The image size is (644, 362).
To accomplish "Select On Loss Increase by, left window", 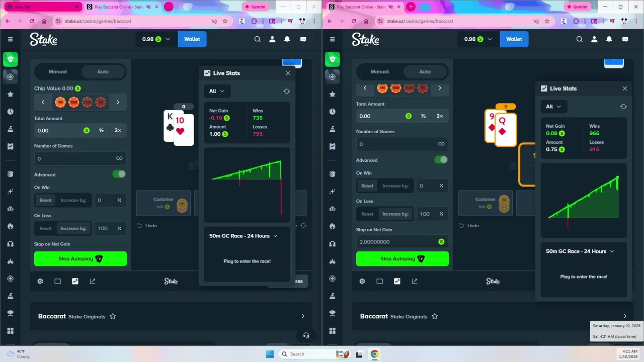I will point(73,228).
